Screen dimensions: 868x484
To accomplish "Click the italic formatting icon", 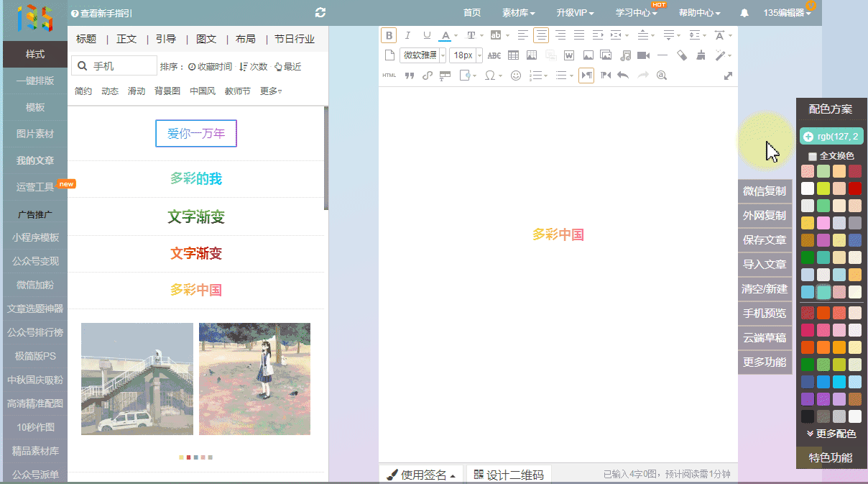I will [408, 35].
